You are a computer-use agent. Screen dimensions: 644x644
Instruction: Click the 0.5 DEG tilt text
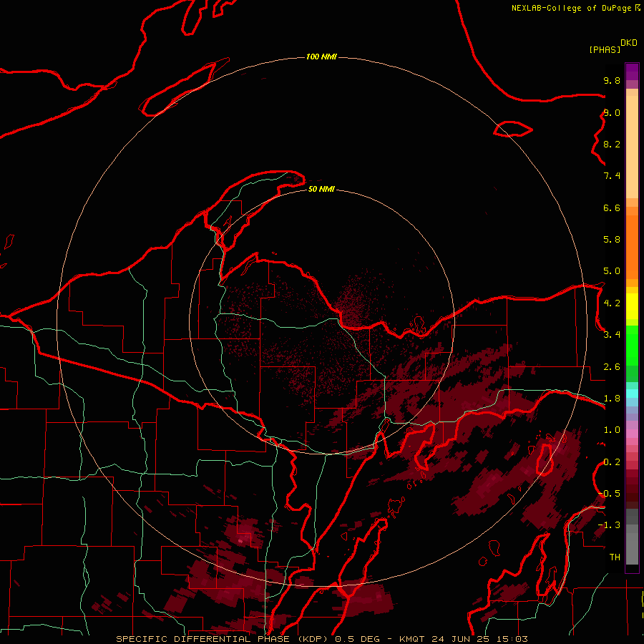tap(357, 639)
